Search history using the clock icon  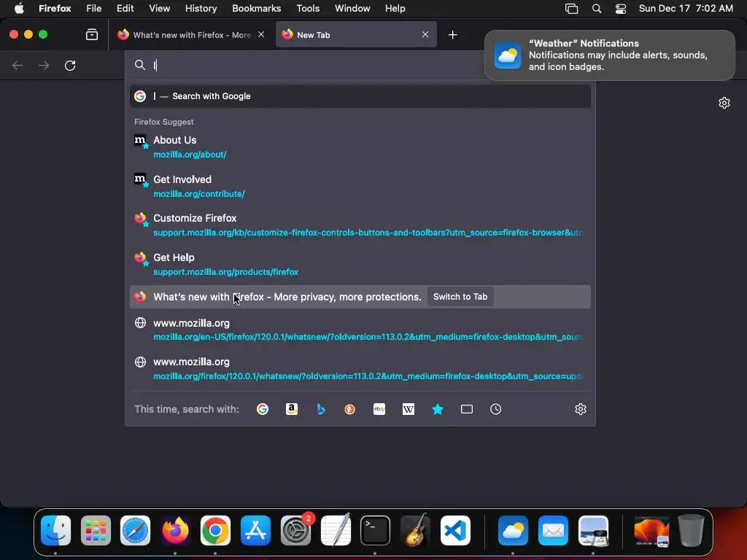(495, 409)
